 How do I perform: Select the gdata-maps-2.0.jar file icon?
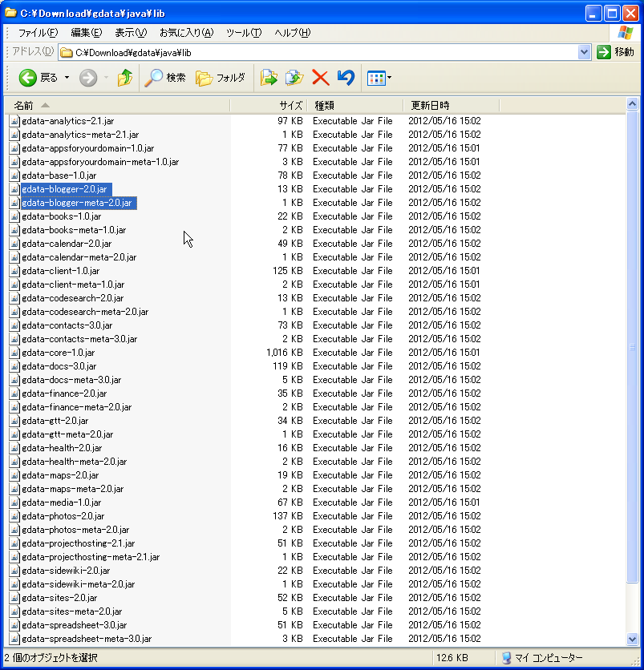pyautogui.click(x=14, y=475)
